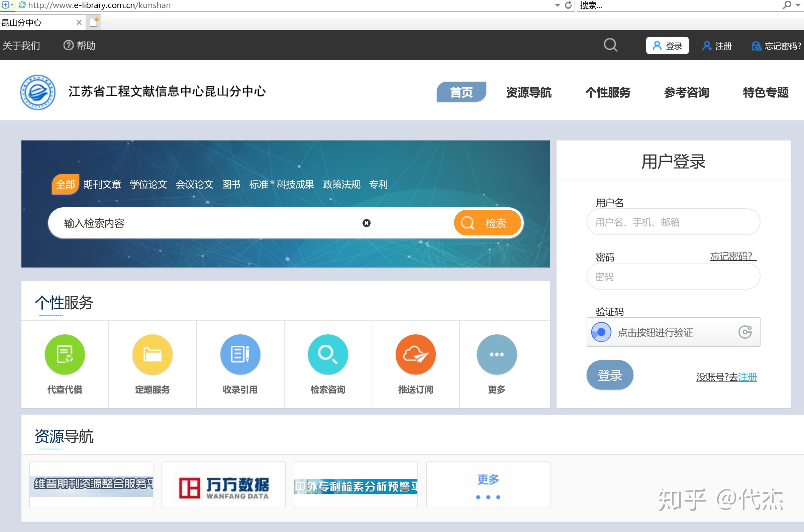This screenshot has height=532, width=804.
Task: Open the 维普期刊资源整合服务平台 banner
Action: point(91,485)
